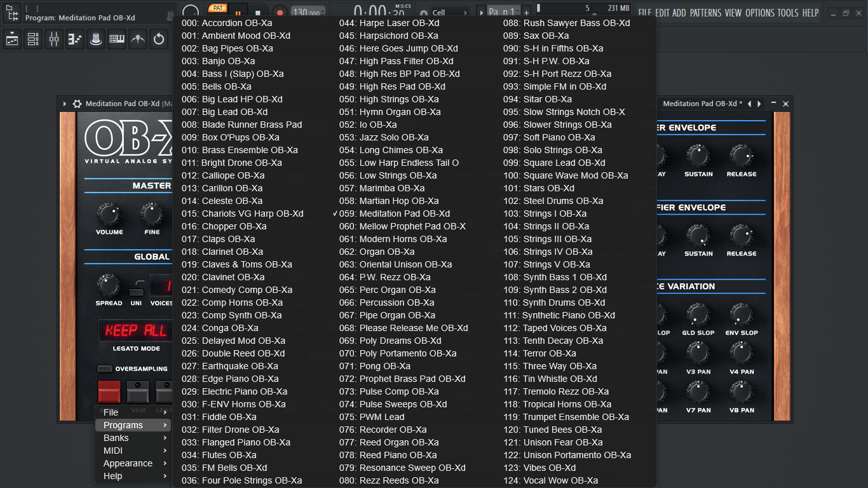The width and height of the screenshot is (868, 488).
Task: Click the VOLUME knob
Action: (109, 215)
